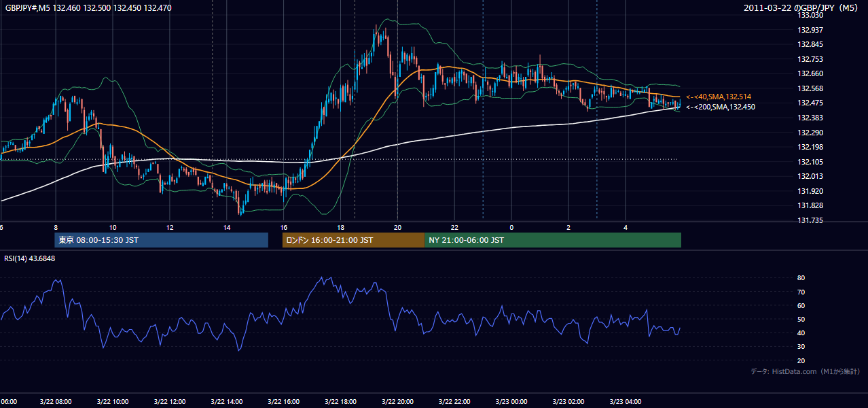The height and width of the screenshot is (408, 868).
Task: Click hour tick 10 under the price chart
Action: click(x=113, y=228)
